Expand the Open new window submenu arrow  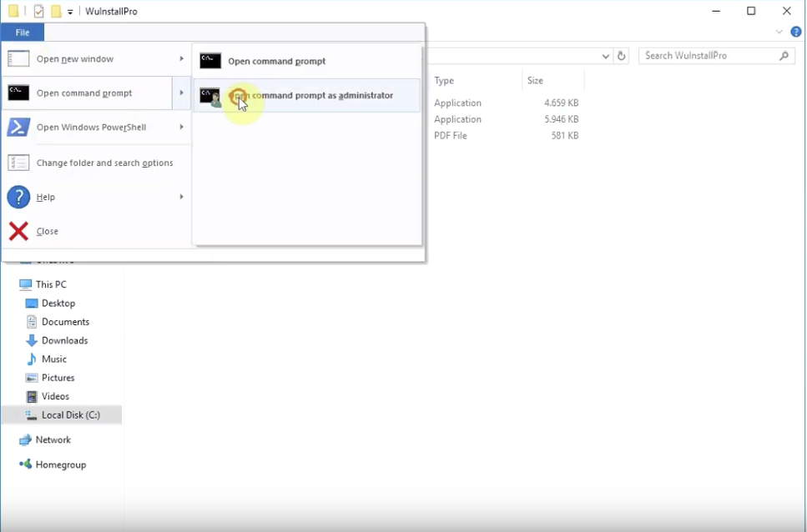coord(181,59)
